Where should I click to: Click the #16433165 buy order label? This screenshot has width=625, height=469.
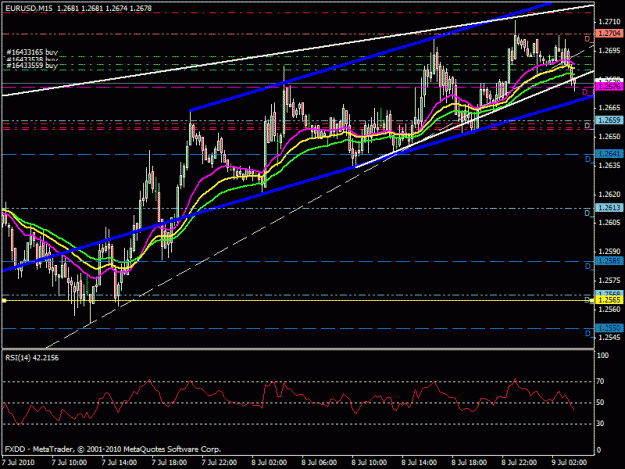pyautogui.click(x=32, y=52)
